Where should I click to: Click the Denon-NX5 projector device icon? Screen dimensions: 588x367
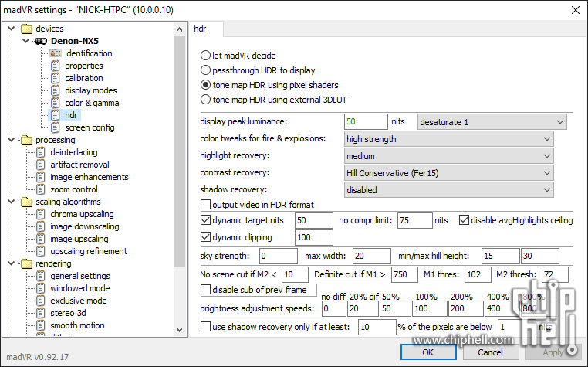tap(41, 41)
